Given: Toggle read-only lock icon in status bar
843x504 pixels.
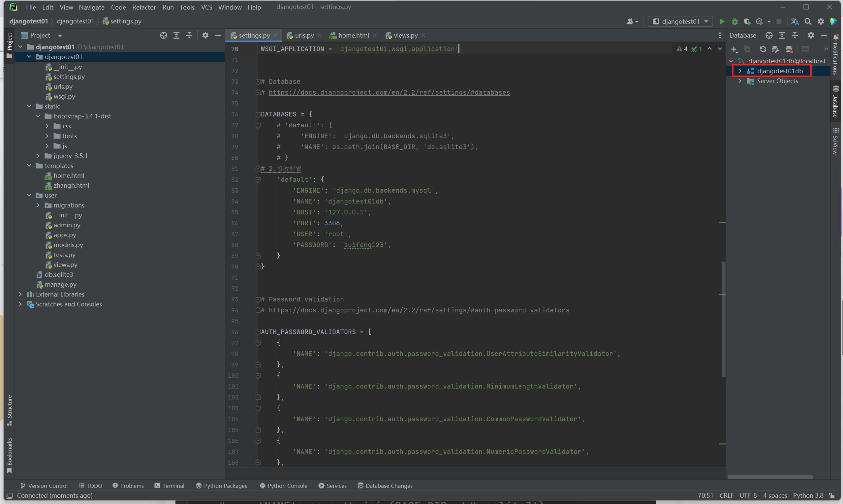Looking at the screenshot, I should pos(832,495).
